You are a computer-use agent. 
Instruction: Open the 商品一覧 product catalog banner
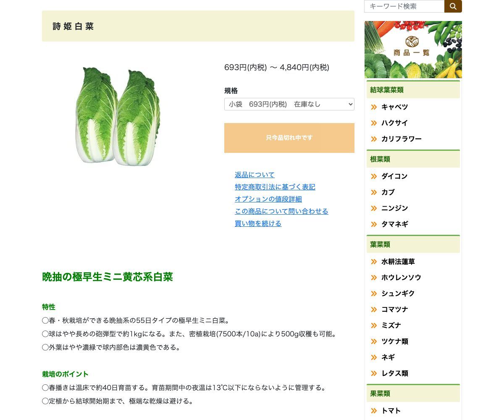(x=413, y=49)
